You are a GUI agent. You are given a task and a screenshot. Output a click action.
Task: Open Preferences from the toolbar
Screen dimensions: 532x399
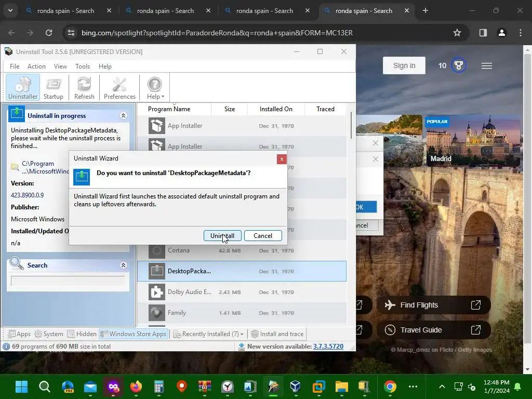119,87
